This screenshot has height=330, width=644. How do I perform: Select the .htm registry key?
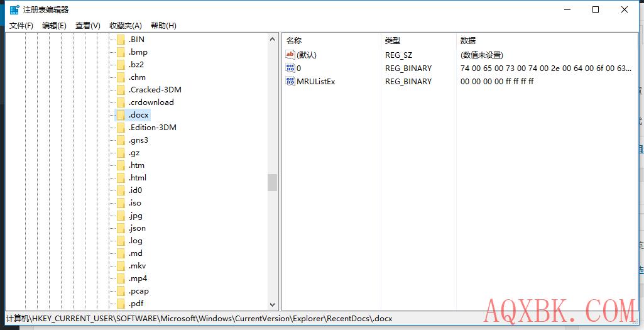click(137, 165)
